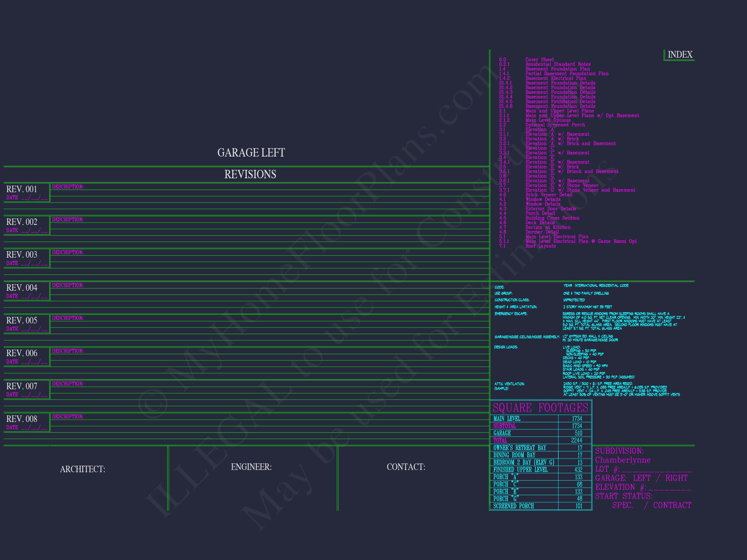The width and height of the screenshot is (747, 560).
Task: Click the ARCHITECT: label
Action: 82,469
